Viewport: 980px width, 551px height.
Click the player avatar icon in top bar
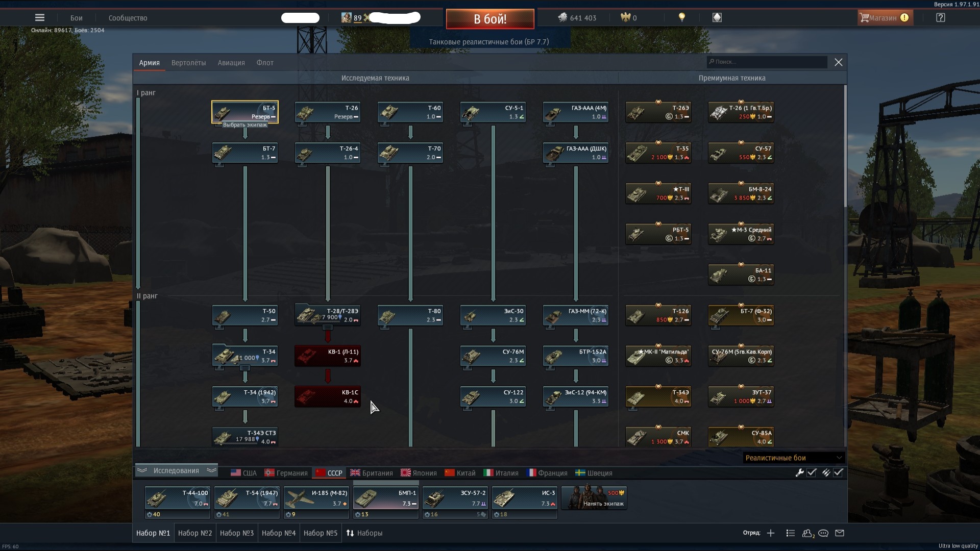[347, 18]
